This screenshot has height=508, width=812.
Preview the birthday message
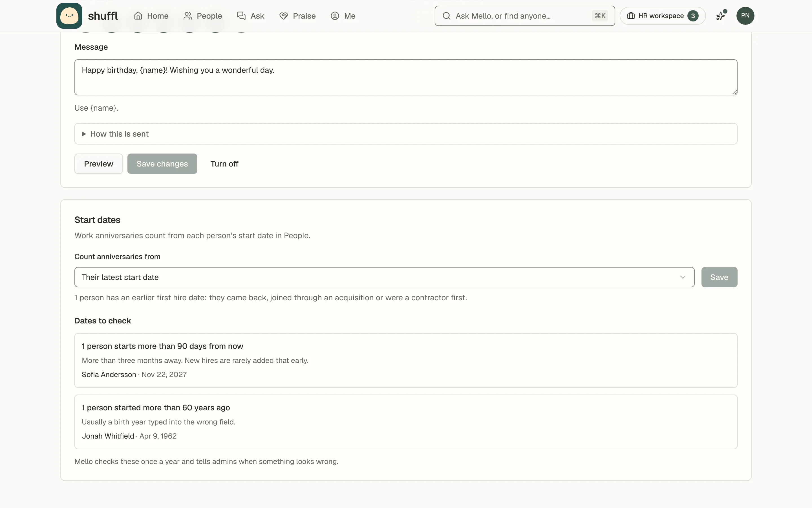point(99,164)
